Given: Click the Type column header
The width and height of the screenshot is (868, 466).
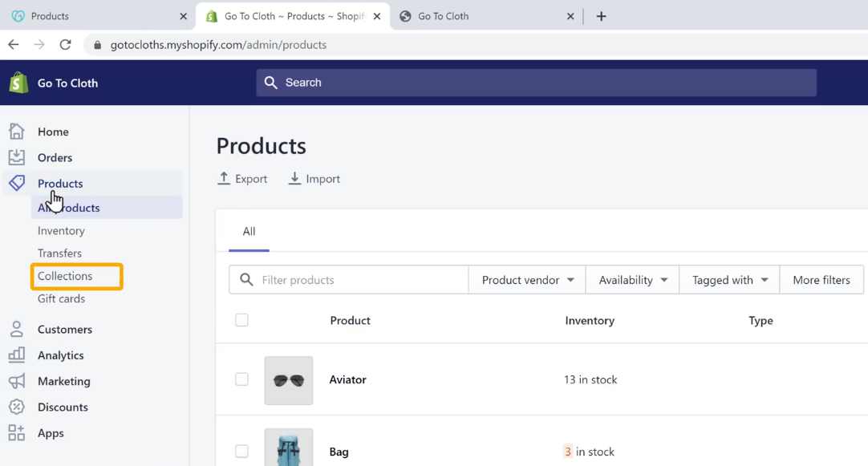Looking at the screenshot, I should pyautogui.click(x=761, y=321).
